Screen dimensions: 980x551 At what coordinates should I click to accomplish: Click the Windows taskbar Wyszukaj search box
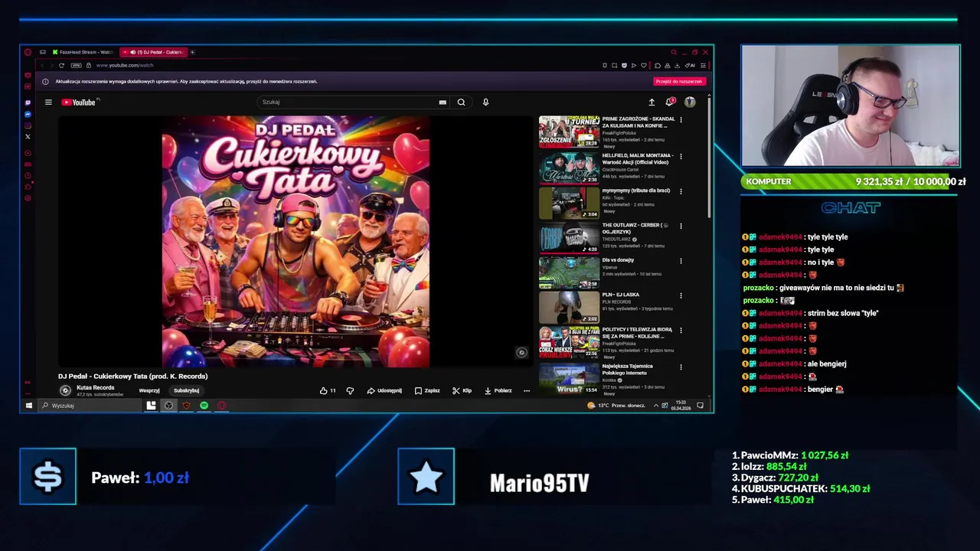[x=90, y=406]
